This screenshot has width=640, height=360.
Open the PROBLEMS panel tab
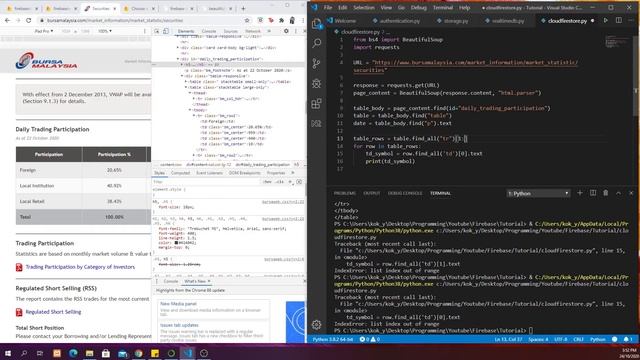tap(345, 193)
